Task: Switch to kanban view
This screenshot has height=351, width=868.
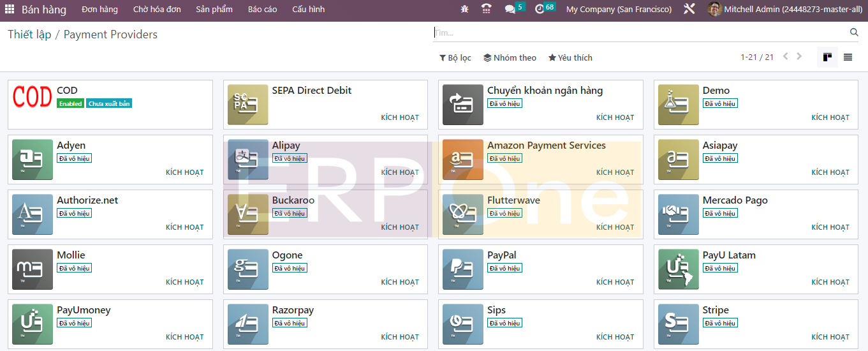Action: (827, 57)
